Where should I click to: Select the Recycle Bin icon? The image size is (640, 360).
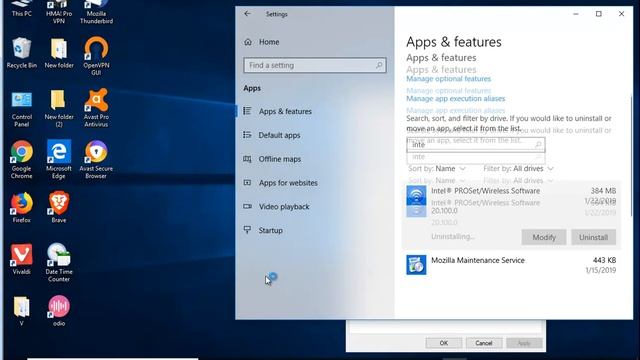[x=22, y=53]
